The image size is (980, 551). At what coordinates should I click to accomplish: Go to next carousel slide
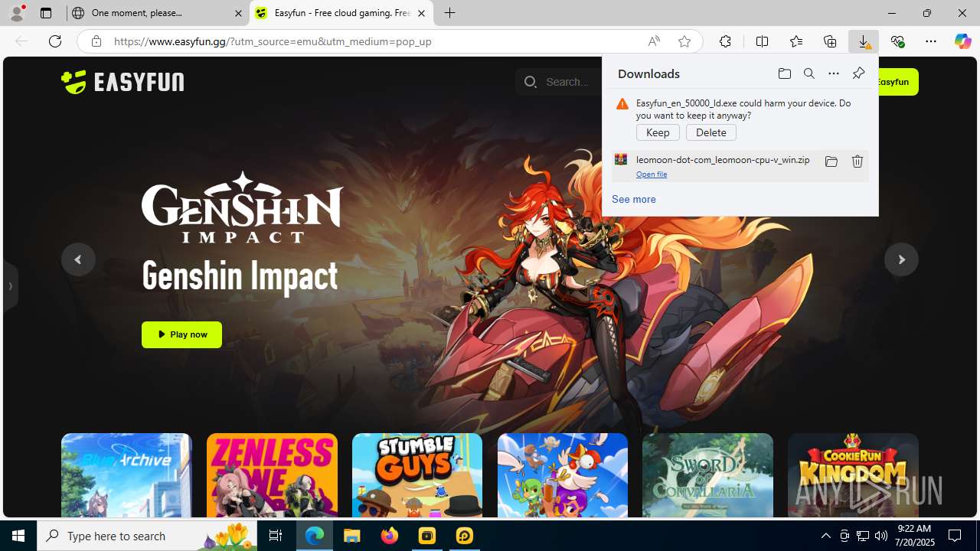click(901, 259)
